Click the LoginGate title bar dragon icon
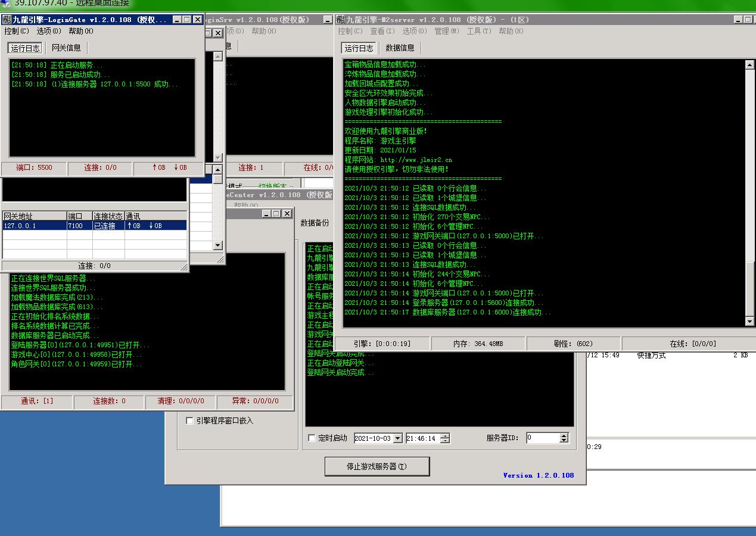756x536 pixels. click(7, 20)
